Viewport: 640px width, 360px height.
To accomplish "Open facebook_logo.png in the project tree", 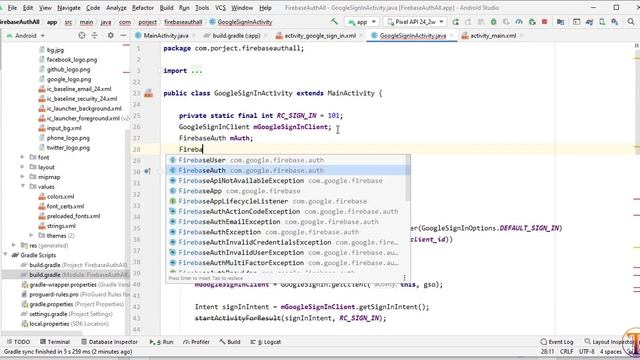I will click(x=72, y=60).
